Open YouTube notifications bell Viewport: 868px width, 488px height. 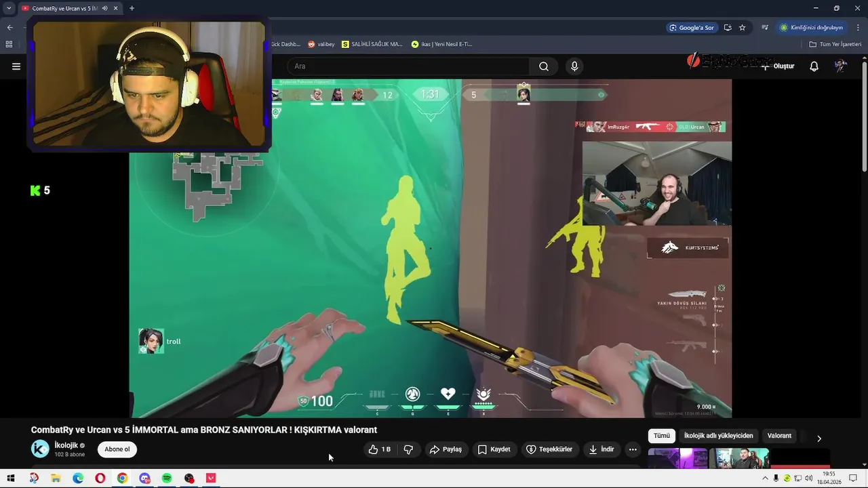[x=814, y=66]
